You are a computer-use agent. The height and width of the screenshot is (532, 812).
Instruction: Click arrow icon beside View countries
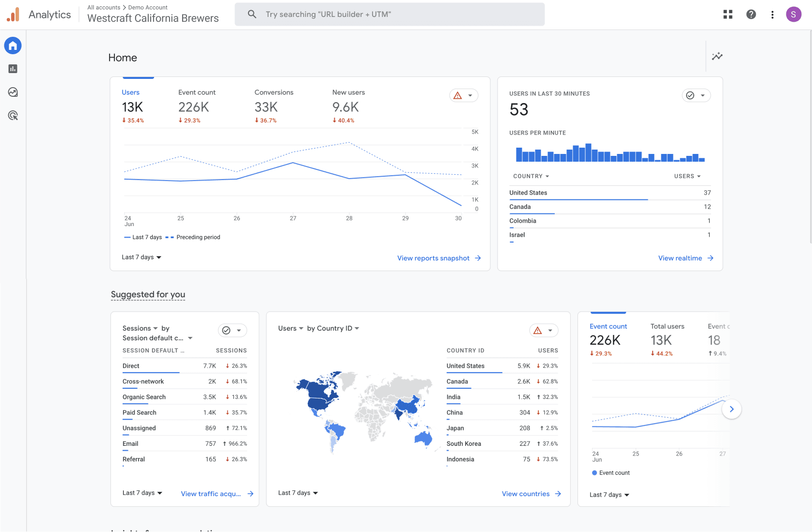coord(558,494)
